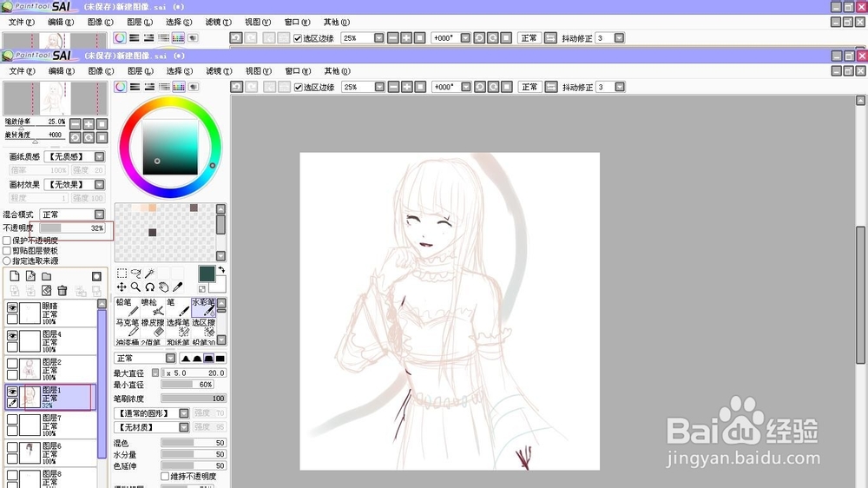Open 视图(V) menu in front window

click(x=259, y=71)
